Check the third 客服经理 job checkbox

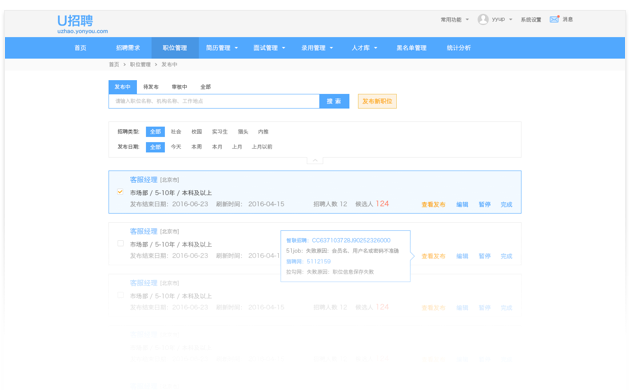pos(120,295)
